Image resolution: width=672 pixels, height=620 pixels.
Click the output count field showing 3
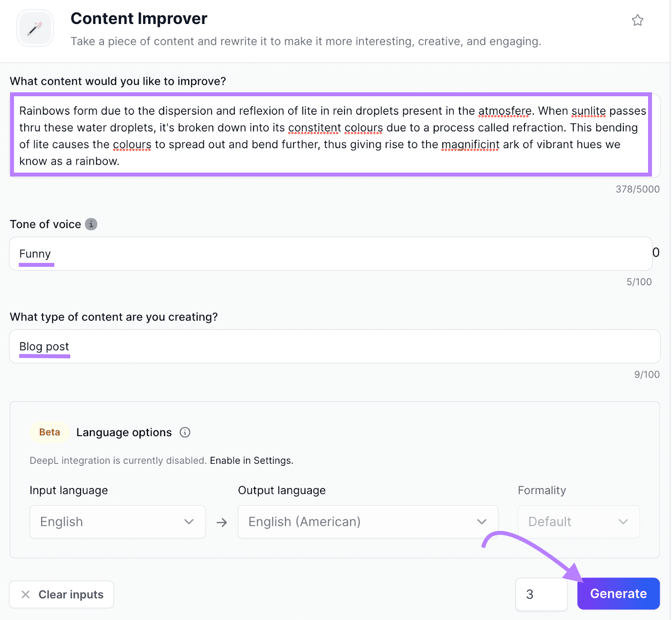(541, 594)
